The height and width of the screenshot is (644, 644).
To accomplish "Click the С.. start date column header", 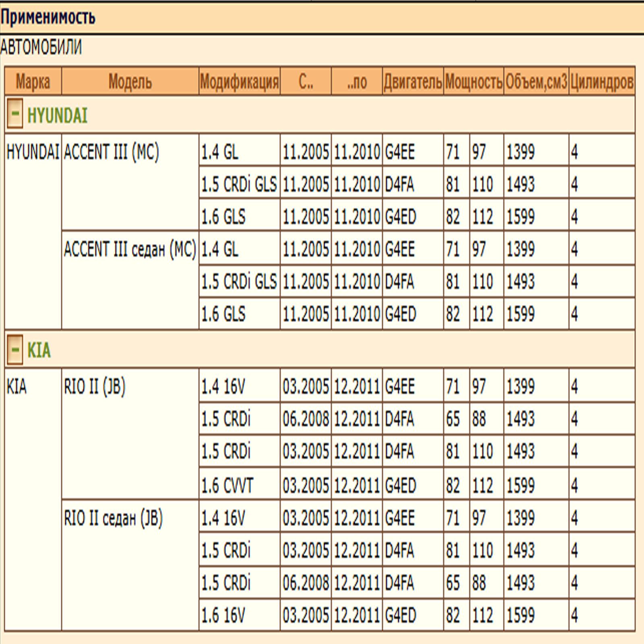I will tap(306, 81).
